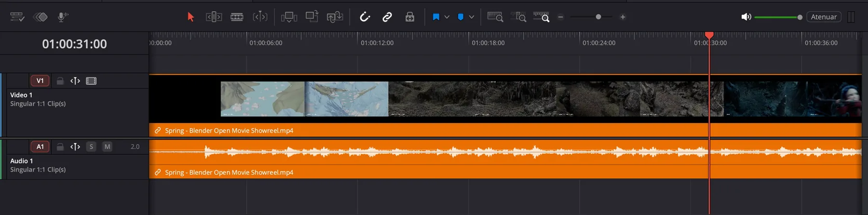Disable the Video 1 track filmstrip icon
Viewport: 868px width, 215px height.
[x=91, y=81]
